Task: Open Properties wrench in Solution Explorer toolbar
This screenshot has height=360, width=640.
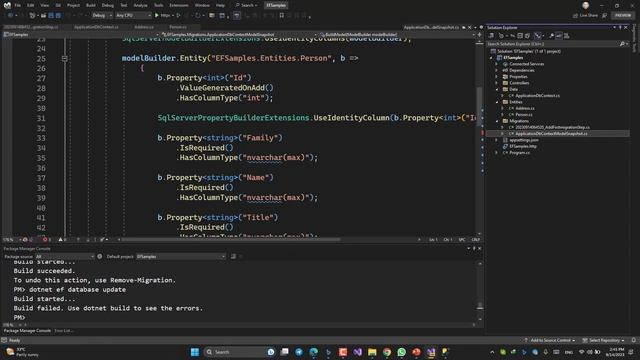Action: (x=551, y=36)
